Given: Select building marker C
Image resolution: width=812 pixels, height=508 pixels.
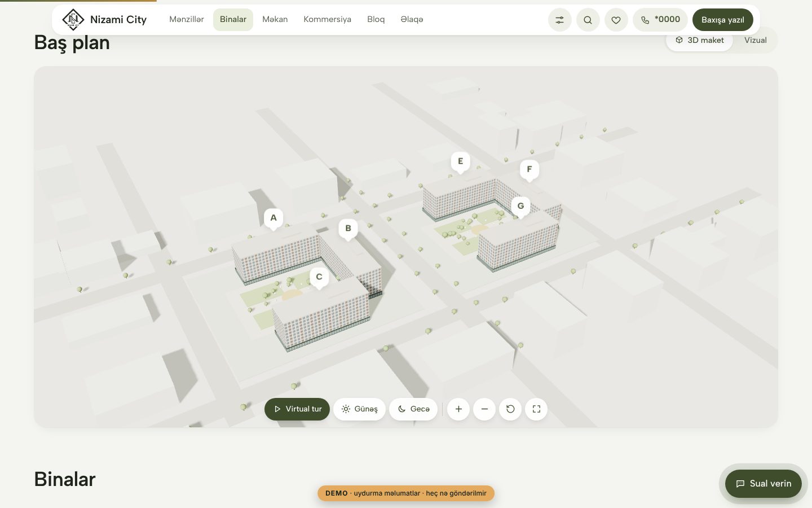Looking at the screenshot, I should click(319, 278).
